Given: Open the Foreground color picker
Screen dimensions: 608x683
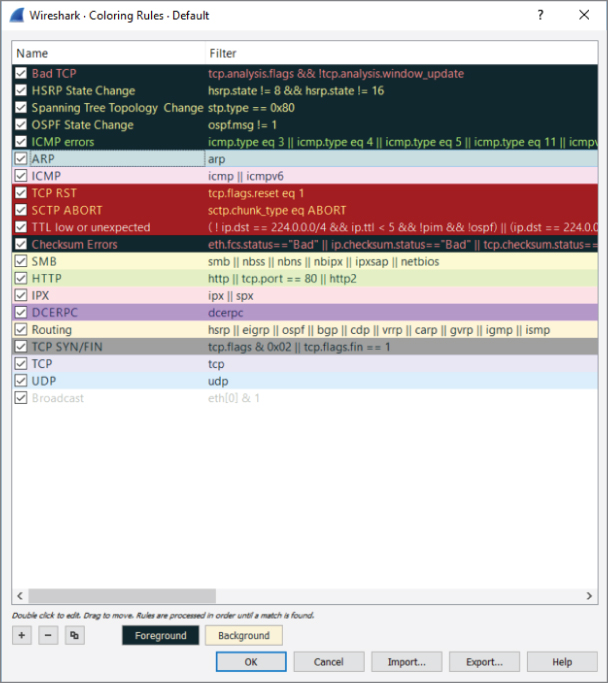Looking at the screenshot, I should 160,636.
